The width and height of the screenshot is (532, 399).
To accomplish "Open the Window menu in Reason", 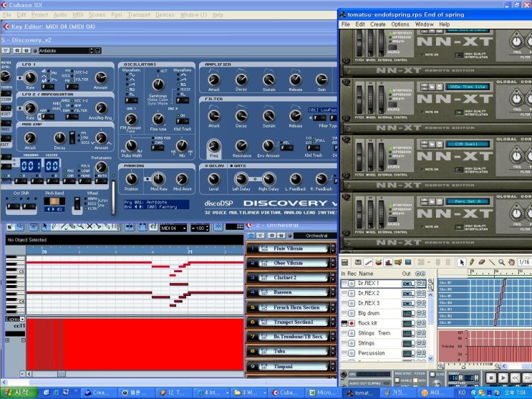I will point(424,24).
